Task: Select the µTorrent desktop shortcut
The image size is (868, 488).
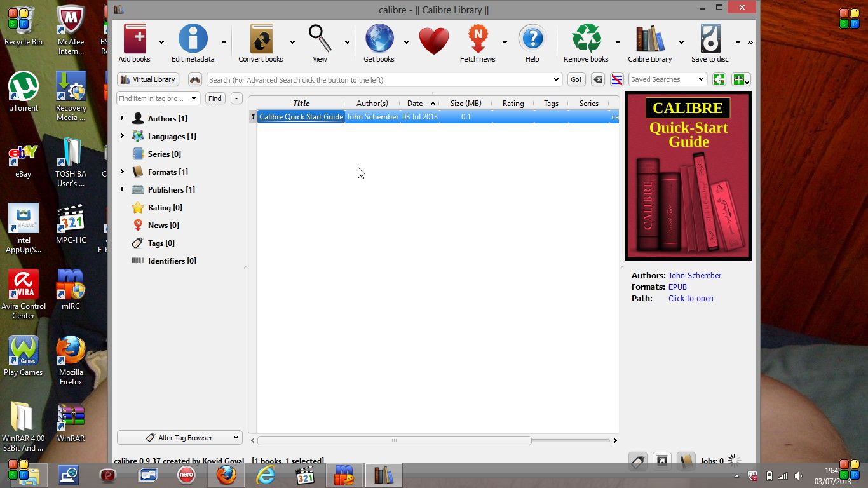Action: click(x=24, y=92)
